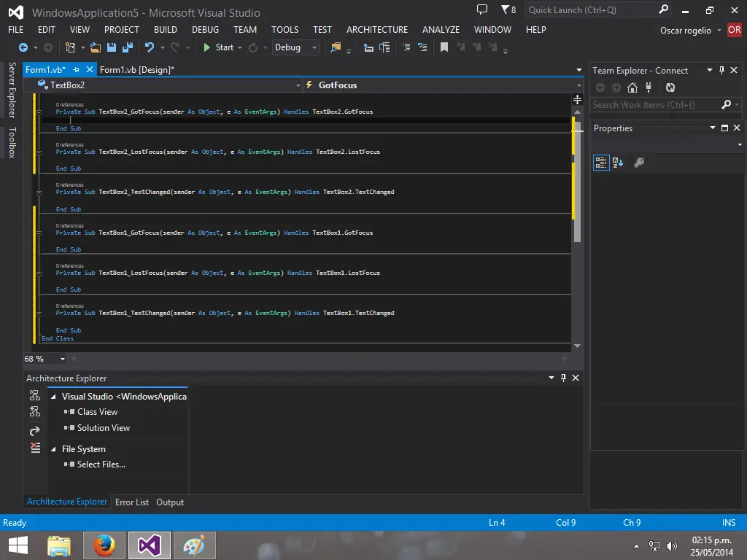Toggle auto-hide pin on Team Explorer
The width and height of the screenshot is (747, 560).
click(x=722, y=71)
